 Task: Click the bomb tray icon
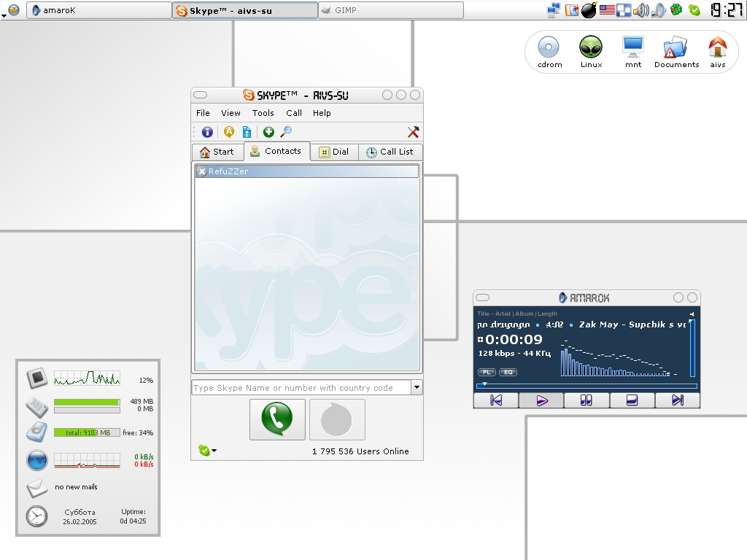pyautogui.click(x=589, y=10)
